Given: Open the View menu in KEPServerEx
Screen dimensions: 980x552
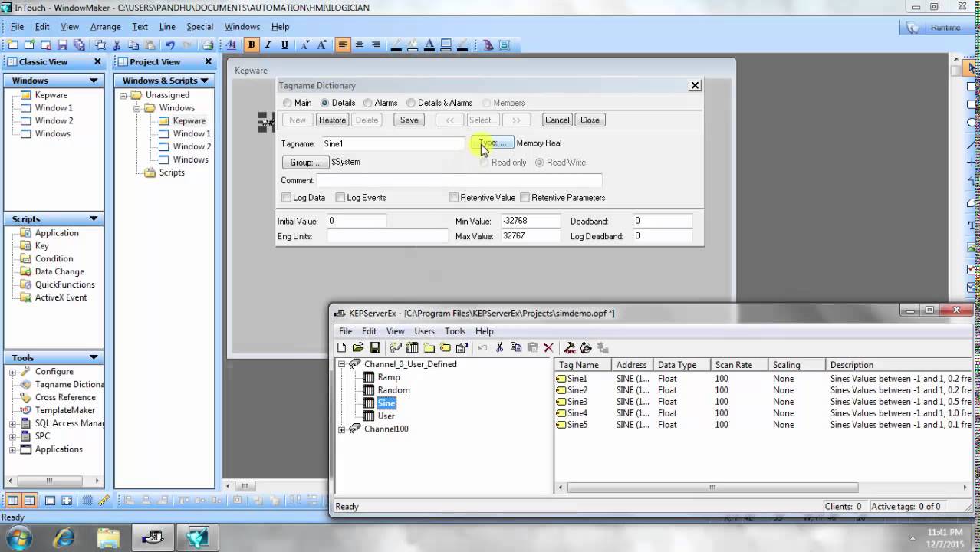Looking at the screenshot, I should tap(395, 331).
